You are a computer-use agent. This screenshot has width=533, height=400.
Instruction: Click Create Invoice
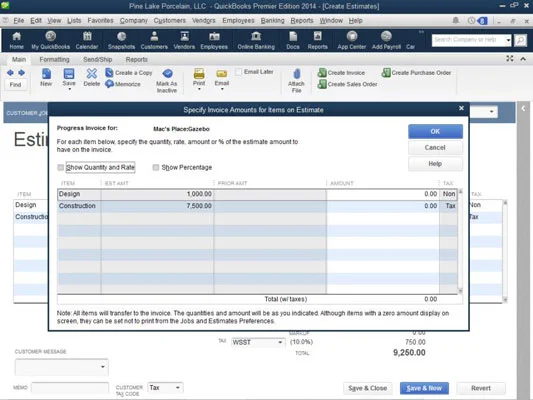point(341,73)
